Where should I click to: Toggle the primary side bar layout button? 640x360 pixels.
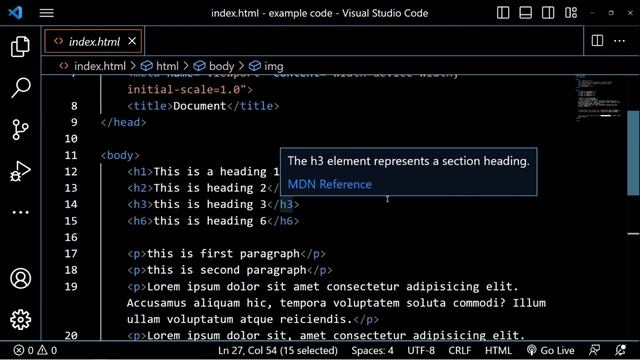coord(503,13)
